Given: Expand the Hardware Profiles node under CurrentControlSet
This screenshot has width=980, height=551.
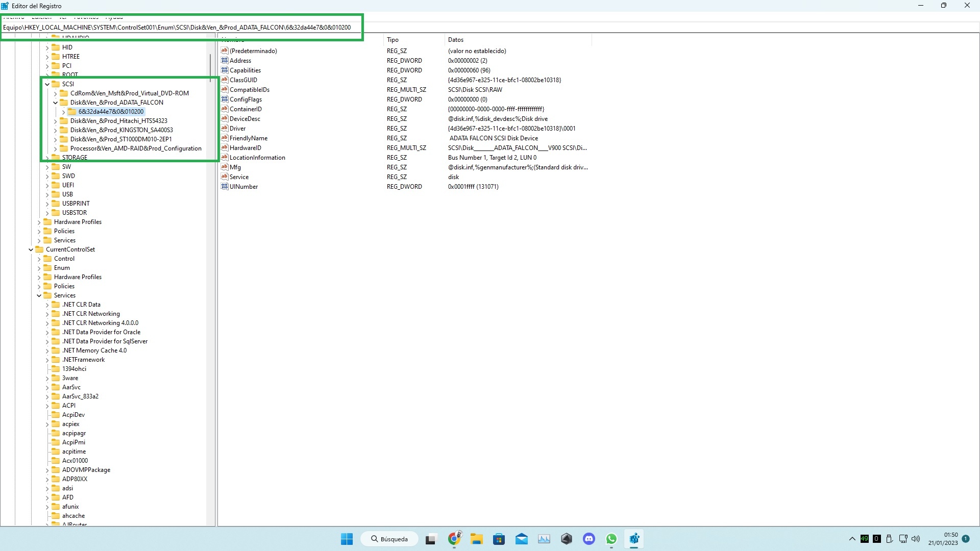Looking at the screenshot, I should point(39,277).
